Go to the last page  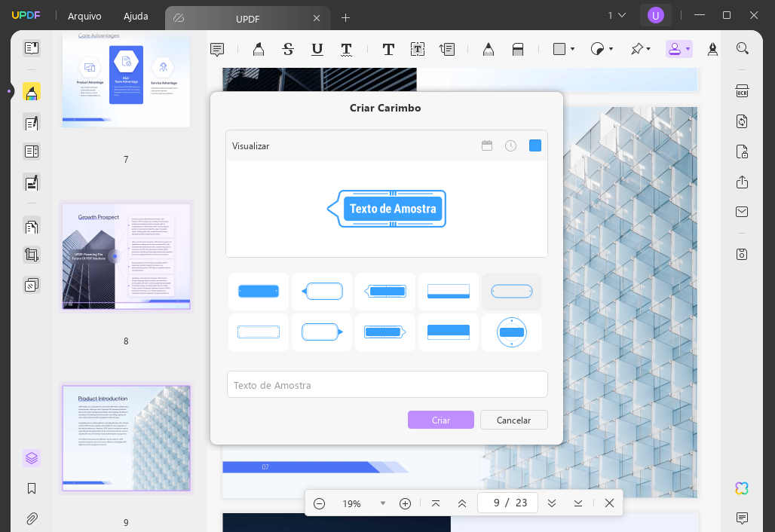click(x=577, y=503)
